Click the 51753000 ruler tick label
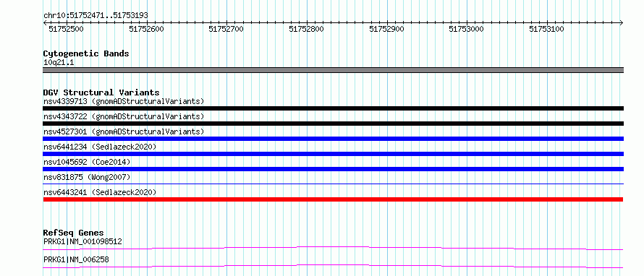Screen dimensions: 644x276 pyautogui.click(x=466, y=29)
